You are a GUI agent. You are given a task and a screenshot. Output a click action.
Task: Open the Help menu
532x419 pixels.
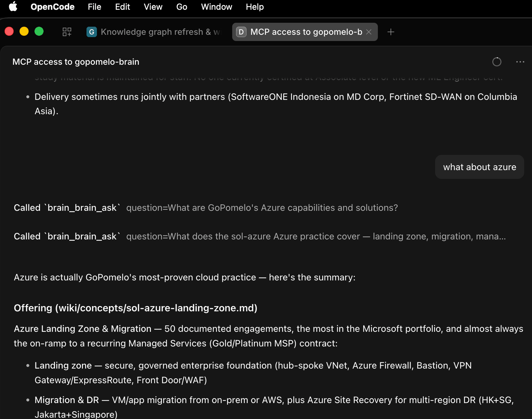pos(255,7)
